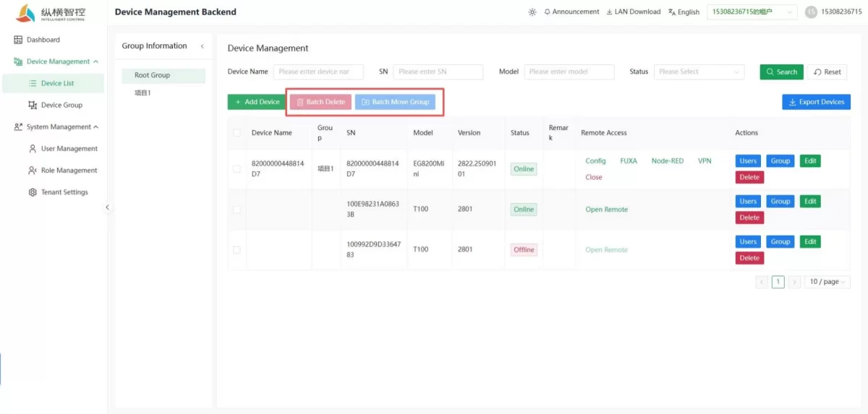The image size is (868, 414).
Task: Check the EG8200Mini device row checkbox
Action: 237,169
